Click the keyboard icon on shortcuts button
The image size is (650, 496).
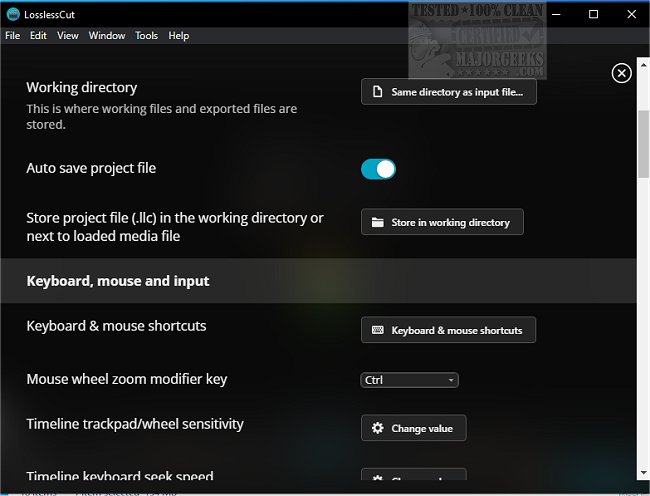coord(377,330)
